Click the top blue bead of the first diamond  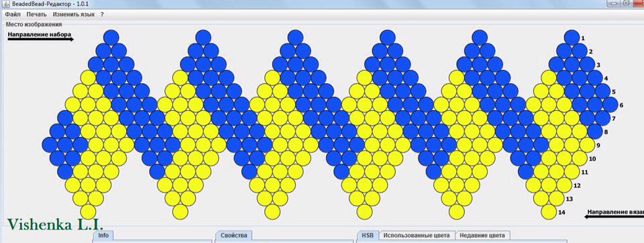click(111, 38)
